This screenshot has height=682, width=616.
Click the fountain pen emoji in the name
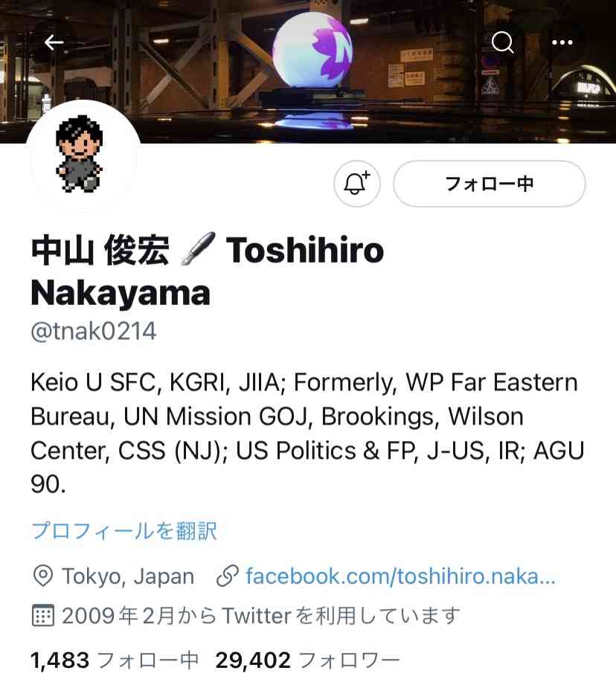(x=197, y=249)
